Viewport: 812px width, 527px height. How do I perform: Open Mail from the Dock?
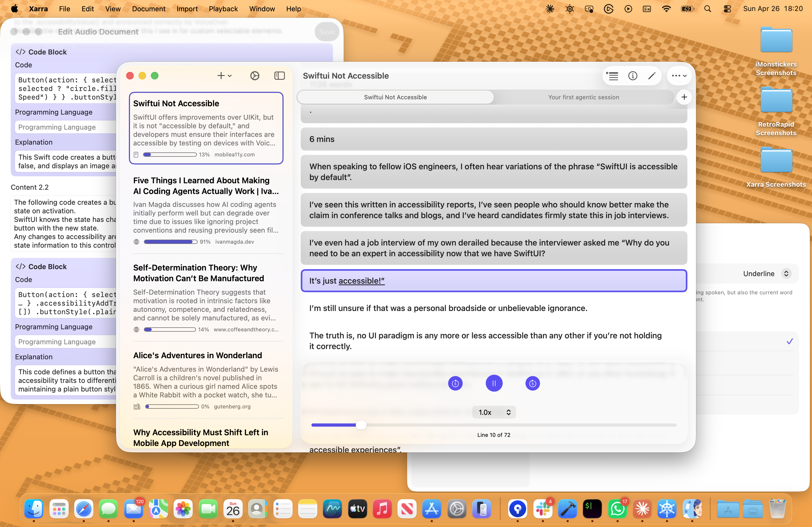pyautogui.click(x=133, y=509)
